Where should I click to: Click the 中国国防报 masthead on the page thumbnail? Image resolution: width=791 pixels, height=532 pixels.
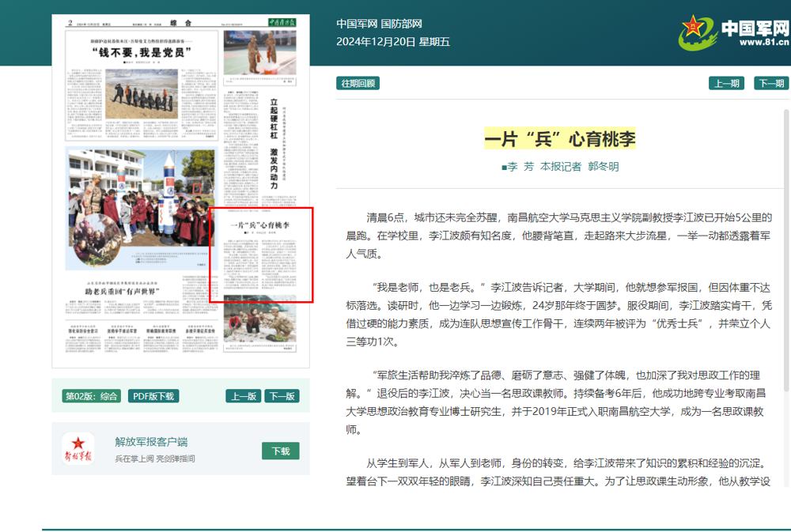279,22
